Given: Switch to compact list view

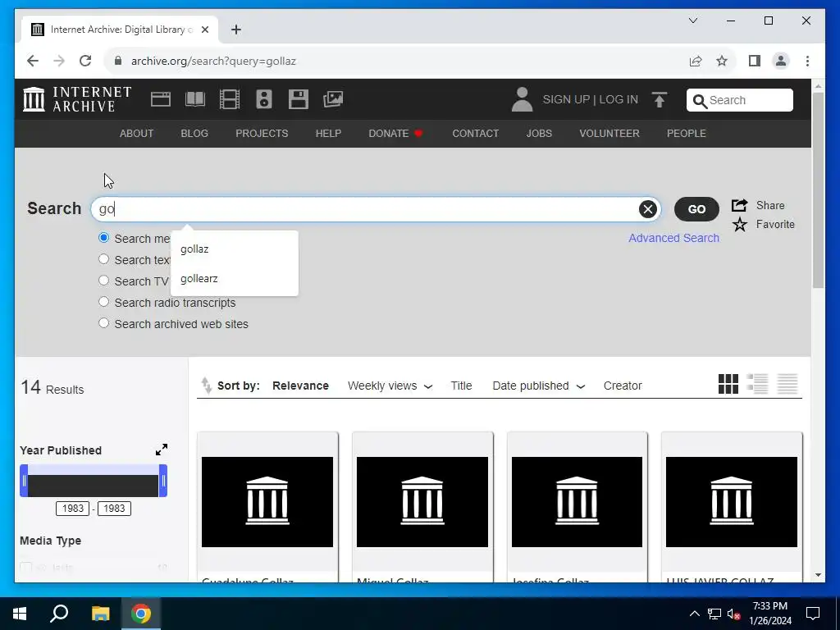Looking at the screenshot, I should 787,384.
